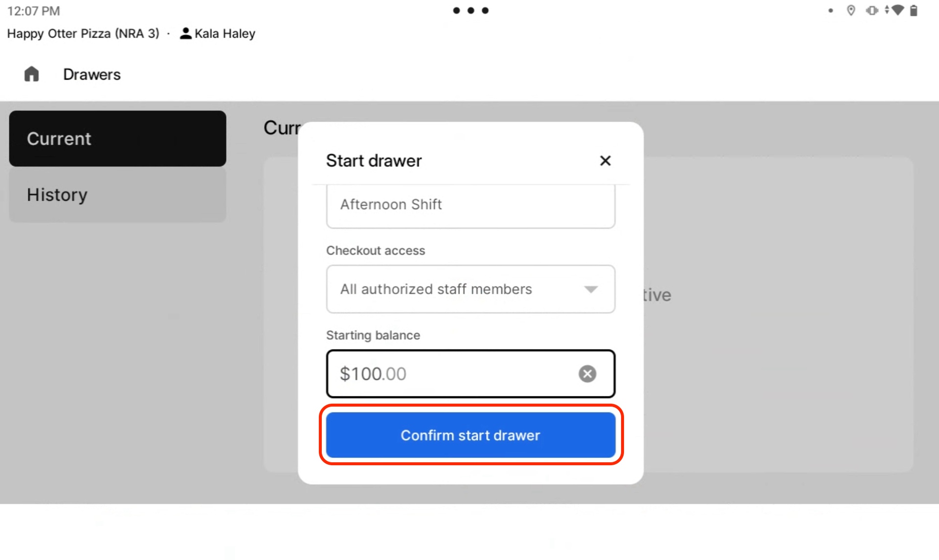939x560 pixels.
Task: Click the Drawers page heading
Action: (91, 74)
